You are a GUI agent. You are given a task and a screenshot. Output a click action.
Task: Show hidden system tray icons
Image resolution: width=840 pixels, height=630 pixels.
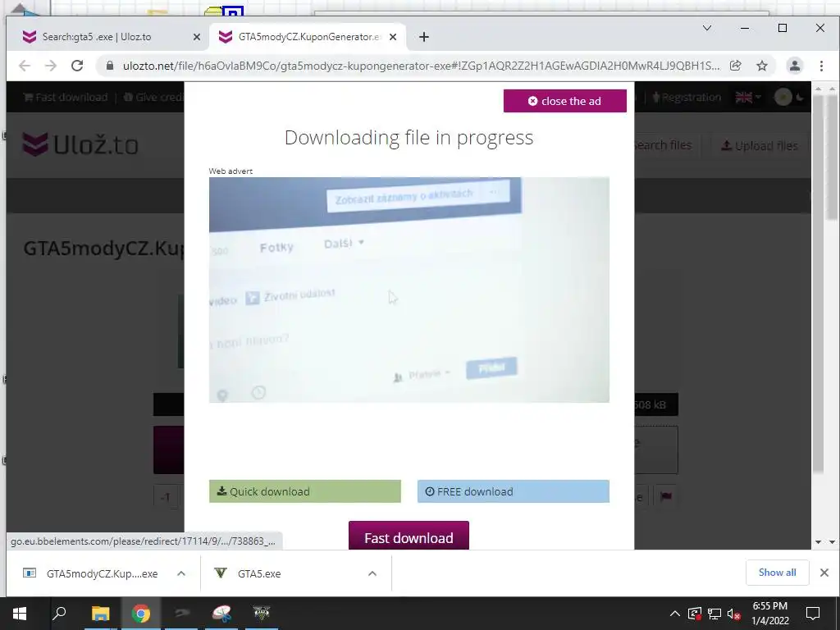coord(675,614)
